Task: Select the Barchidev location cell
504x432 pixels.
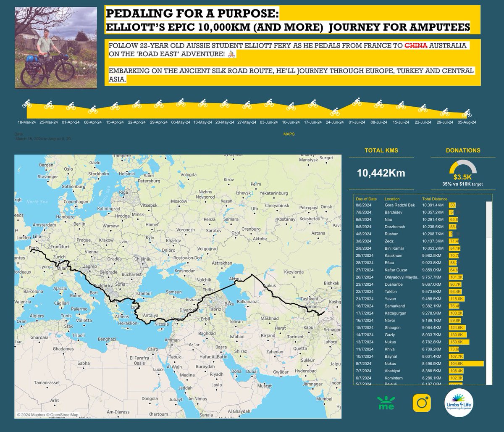Action: click(x=394, y=212)
